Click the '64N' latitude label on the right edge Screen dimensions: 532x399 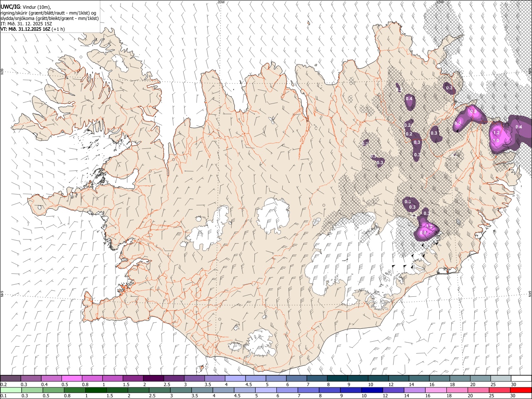click(530, 293)
